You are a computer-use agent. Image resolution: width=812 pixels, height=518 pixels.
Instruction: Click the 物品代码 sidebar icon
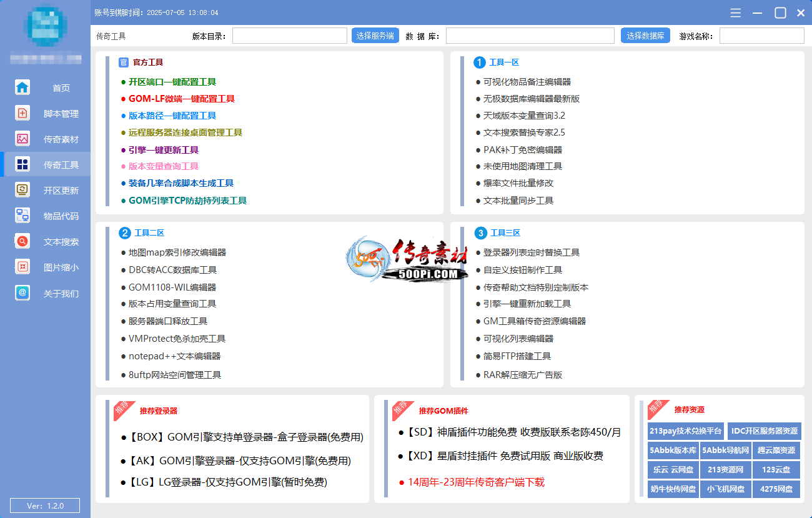tap(22, 216)
